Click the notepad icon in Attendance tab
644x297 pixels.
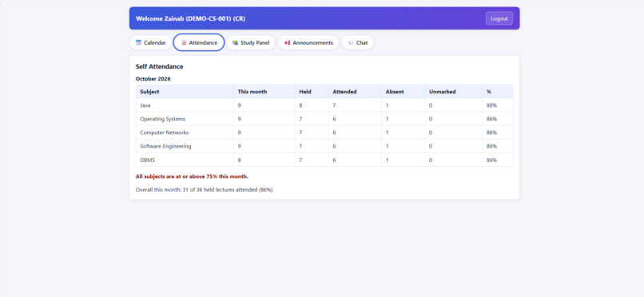184,42
